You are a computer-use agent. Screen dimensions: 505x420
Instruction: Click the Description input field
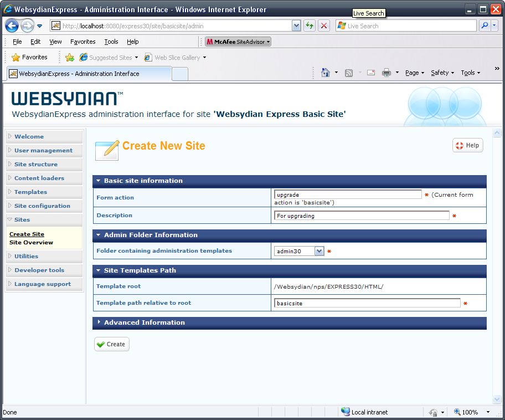tap(362, 216)
